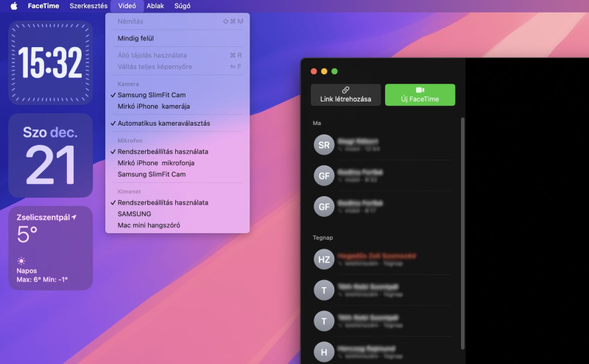The height and width of the screenshot is (364, 589).
Task: Select SAMSUNG as audio output
Action: 177,214
